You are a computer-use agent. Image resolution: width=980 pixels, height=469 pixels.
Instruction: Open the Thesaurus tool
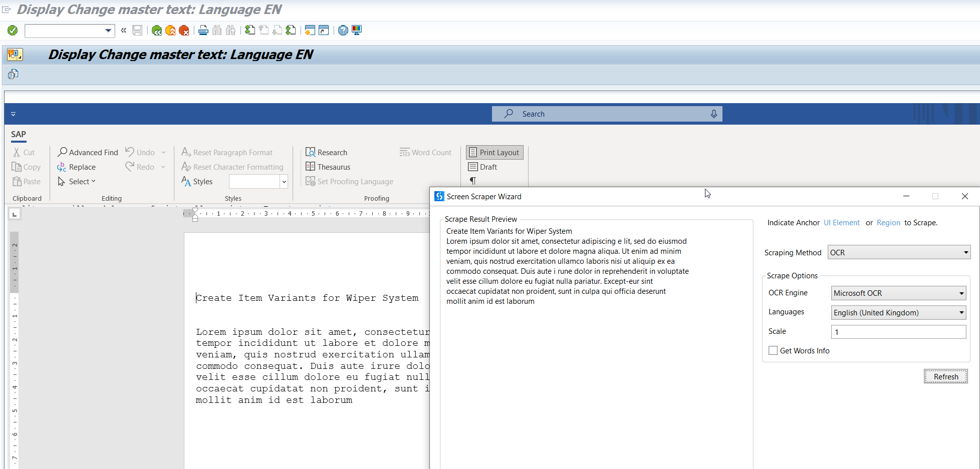pos(328,167)
